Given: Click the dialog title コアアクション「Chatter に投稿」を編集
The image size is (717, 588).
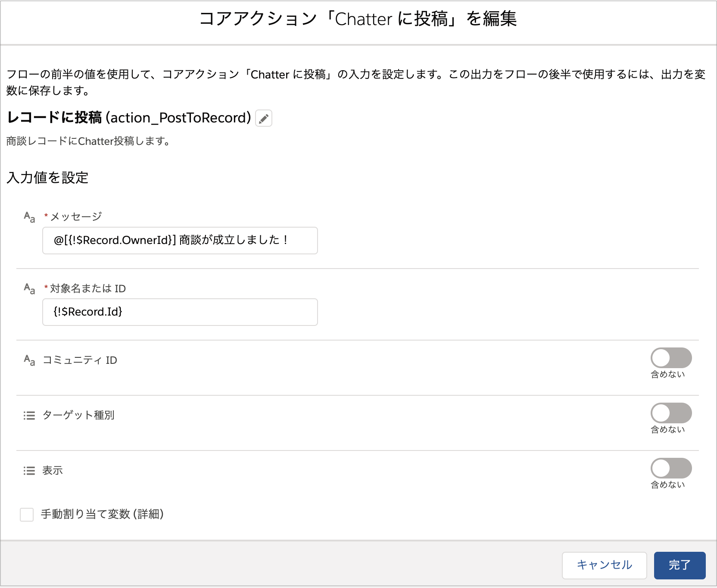Looking at the screenshot, I should [x=358, y=19].
